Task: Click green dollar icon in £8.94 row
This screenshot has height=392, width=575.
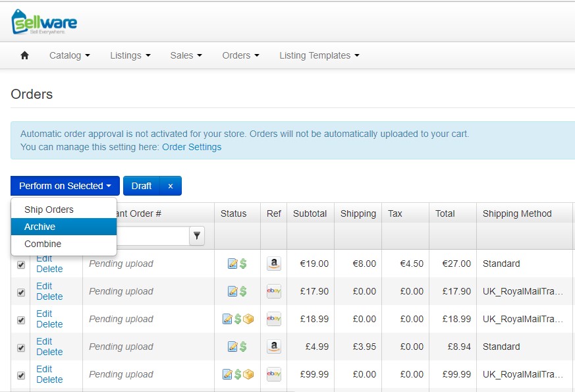Action: coord(243,347)
